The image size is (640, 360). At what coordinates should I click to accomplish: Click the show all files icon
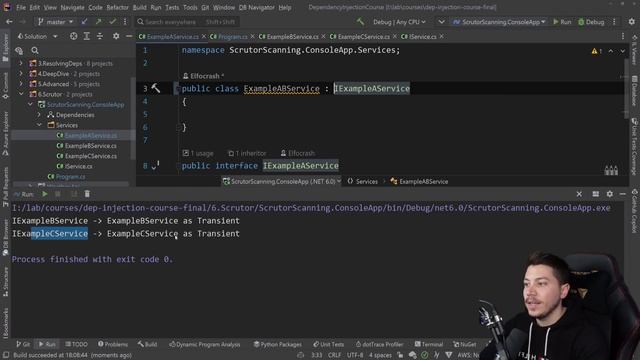point(19,51)
